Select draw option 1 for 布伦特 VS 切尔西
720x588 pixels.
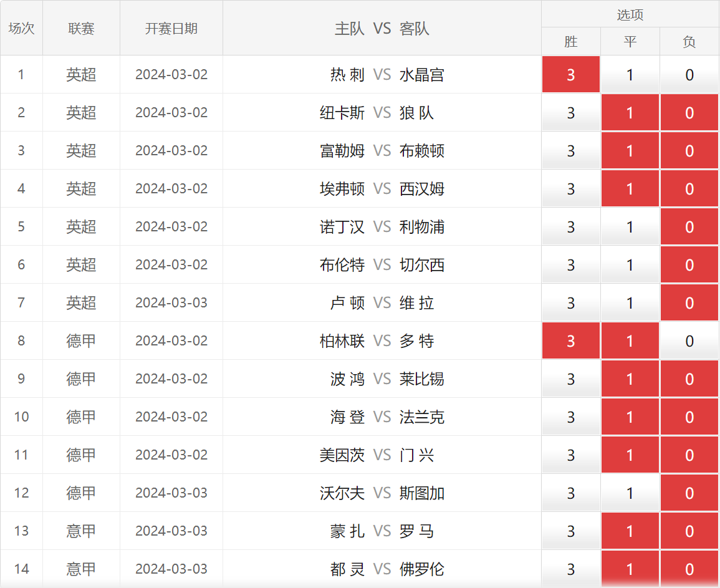630,264
